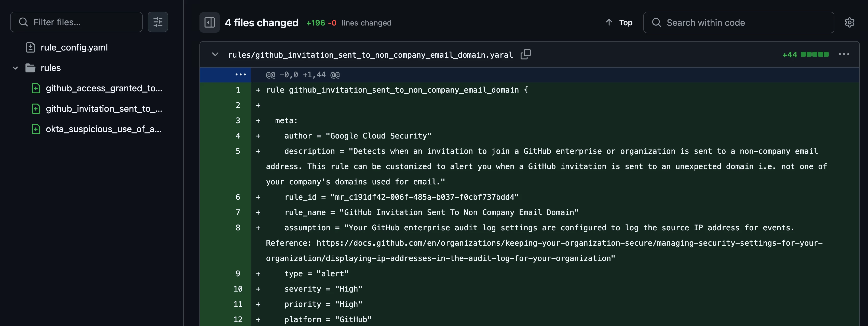Open the file filter options button
Image resolution: width=868 pixels, height=326 pixels.
tap(158, 22)
